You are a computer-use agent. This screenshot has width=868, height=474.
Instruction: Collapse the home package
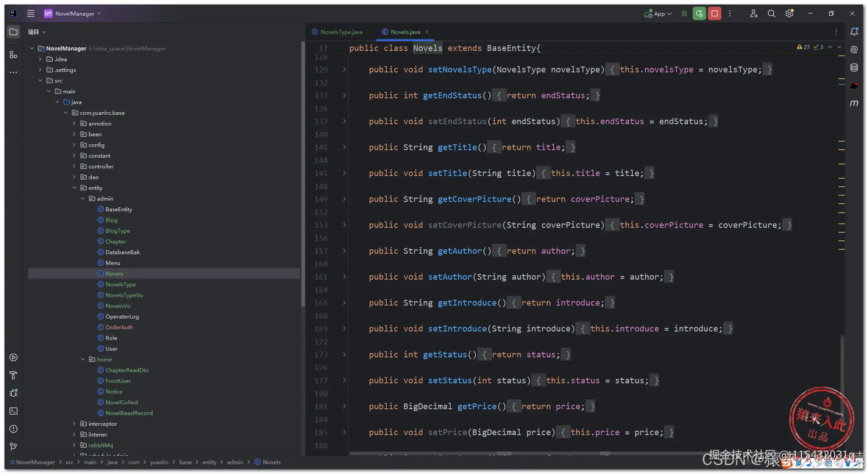tap(83, 359)
